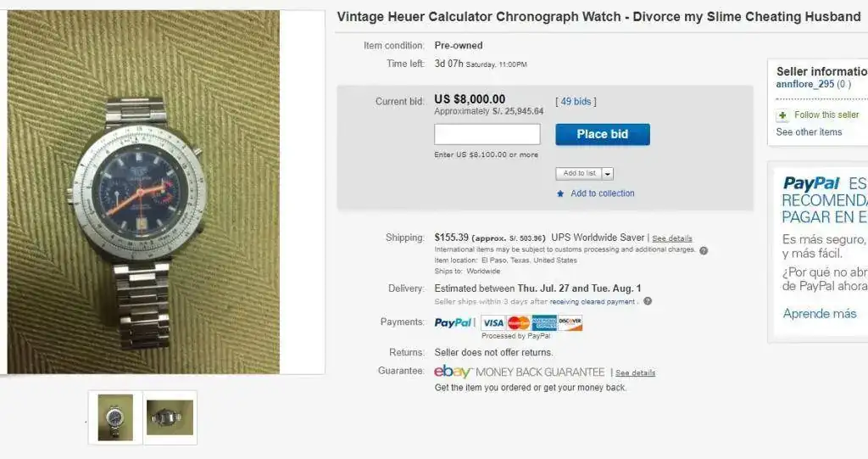Click the Add to list button
The image size is (868, 459).
[x=579, y=174]
